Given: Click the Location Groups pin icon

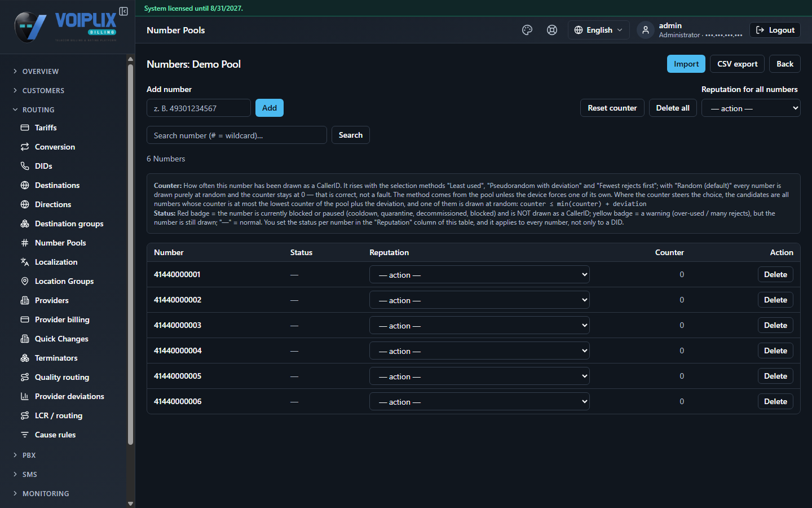Looking at the screenshot, I should (25, 281).
